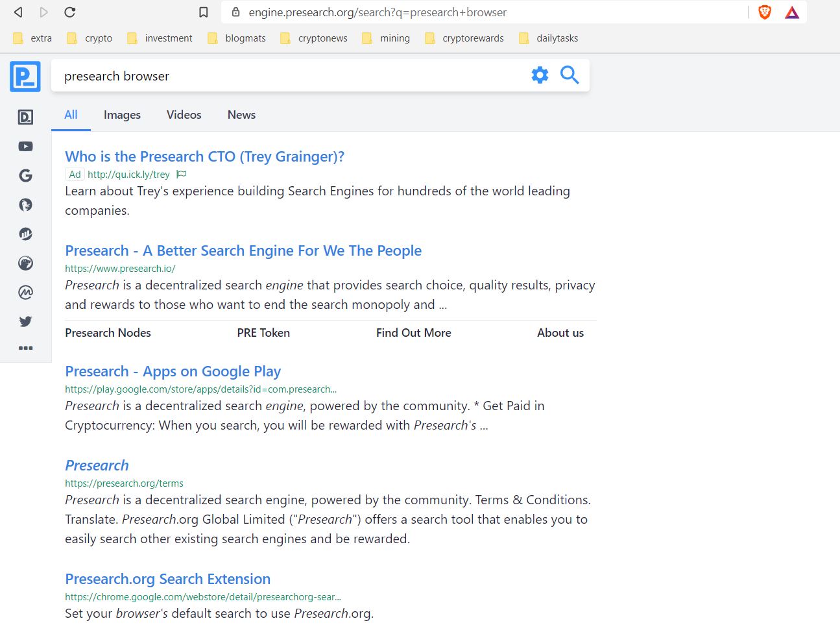Reload the page
Viewport: 840px width, 634px height.
(70, 12)
